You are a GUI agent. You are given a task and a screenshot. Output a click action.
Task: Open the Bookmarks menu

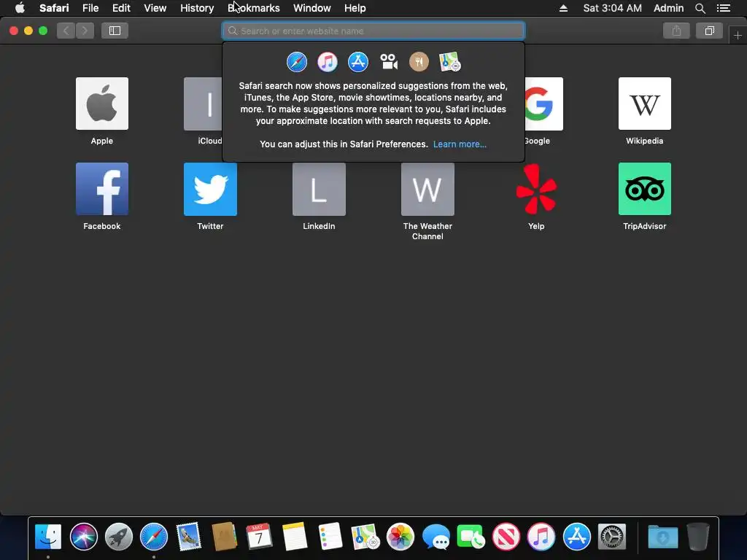click(x=253, y=8)
